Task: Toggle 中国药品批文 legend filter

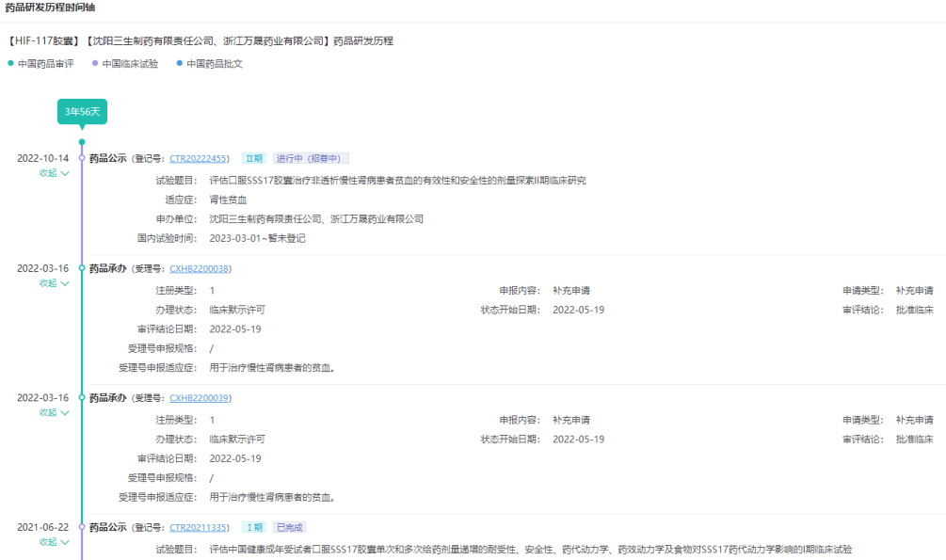Action: point(209,63)
